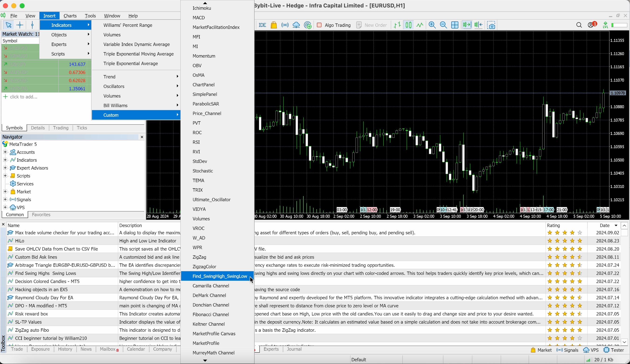Expand the Indicators tree item in Navigator

click(x=5, y=160)
